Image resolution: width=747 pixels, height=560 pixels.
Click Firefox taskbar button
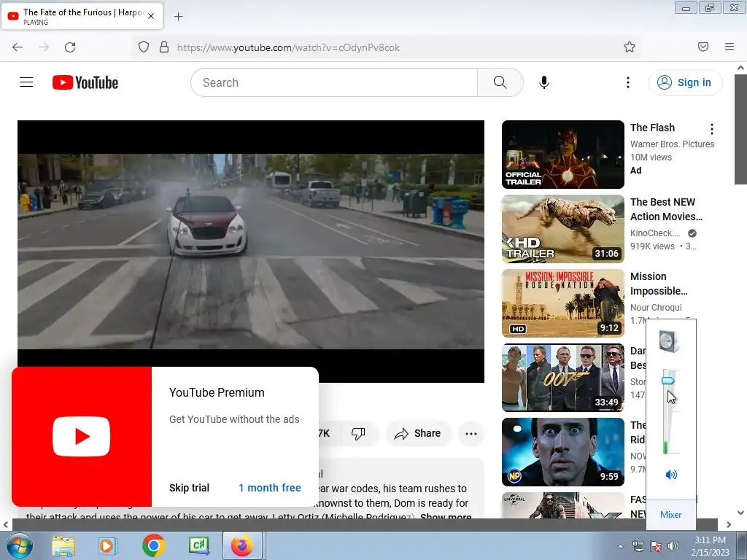242,545
